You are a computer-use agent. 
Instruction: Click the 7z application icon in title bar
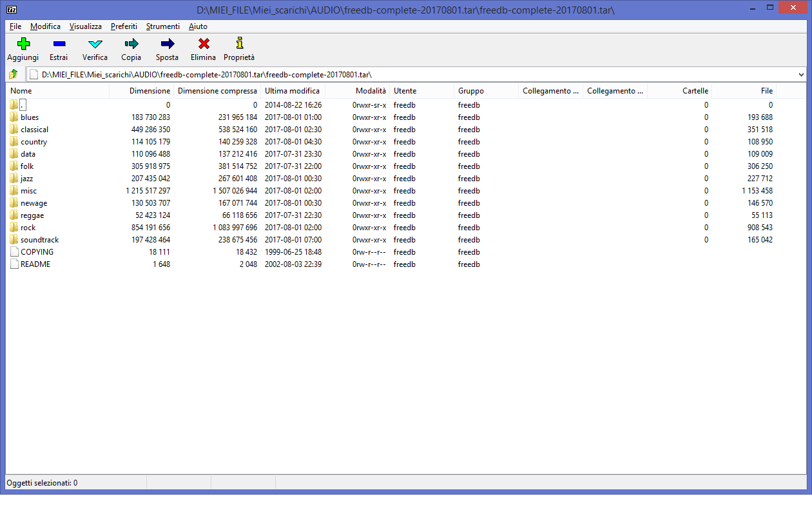tap(12, 9)
